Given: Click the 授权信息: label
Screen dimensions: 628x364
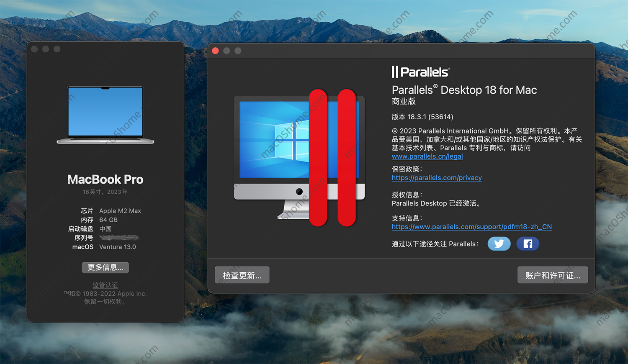Looking at the screenshot, I should tap(407, 195).
